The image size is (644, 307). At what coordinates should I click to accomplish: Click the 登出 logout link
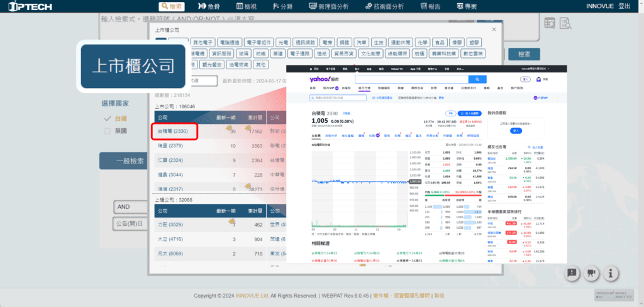point(625,6)
